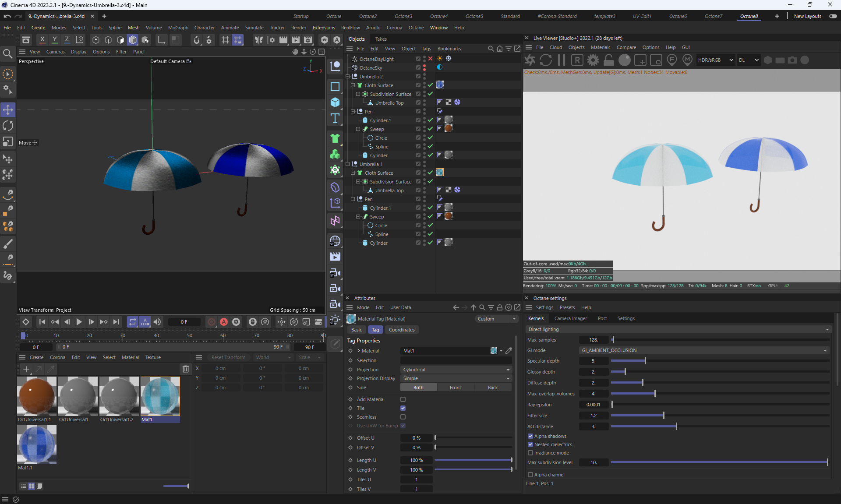Select the Move tool in left toolbar
The width and height of the screenshot is (841, 504).
(8, 109)
